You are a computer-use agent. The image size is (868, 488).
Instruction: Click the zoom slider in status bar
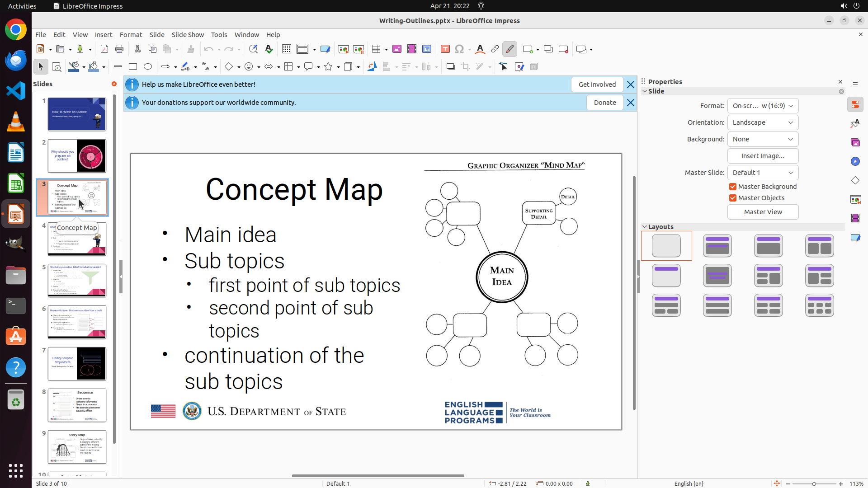coord(814,484)
